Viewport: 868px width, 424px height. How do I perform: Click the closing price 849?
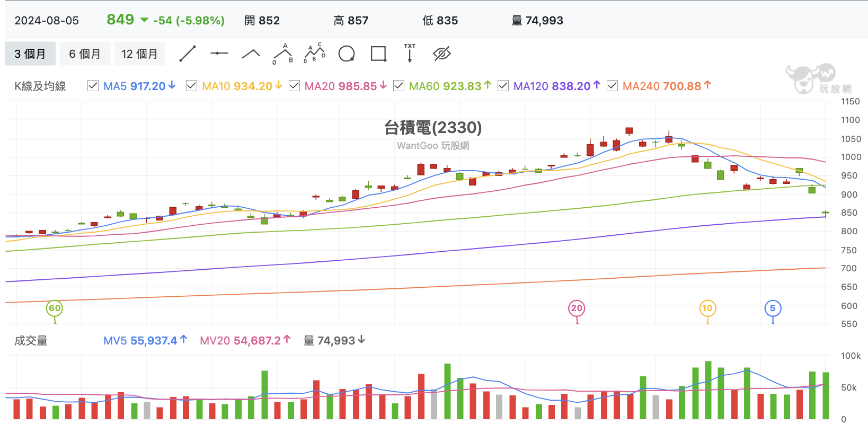(x=120, y=20)
